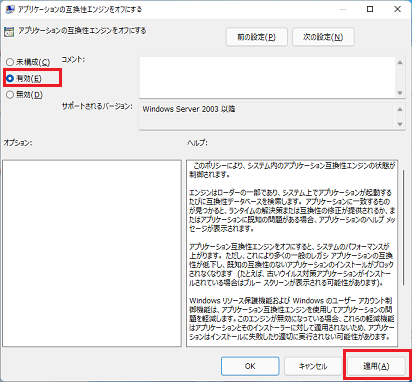Click comment box scroll up arrow
The image size is (412, 382).
[x=400, y=62]
